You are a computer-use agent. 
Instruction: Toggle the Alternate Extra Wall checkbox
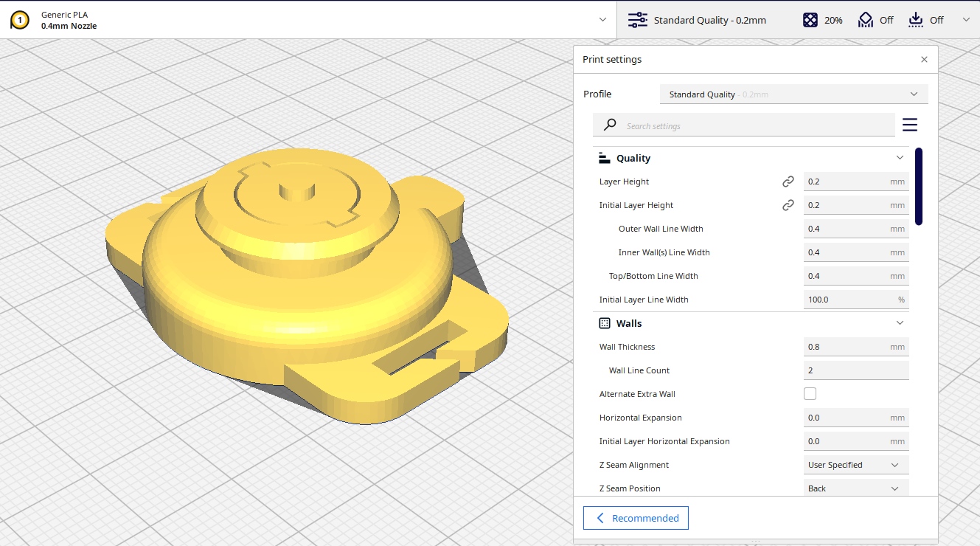click(x=810, y=394)
